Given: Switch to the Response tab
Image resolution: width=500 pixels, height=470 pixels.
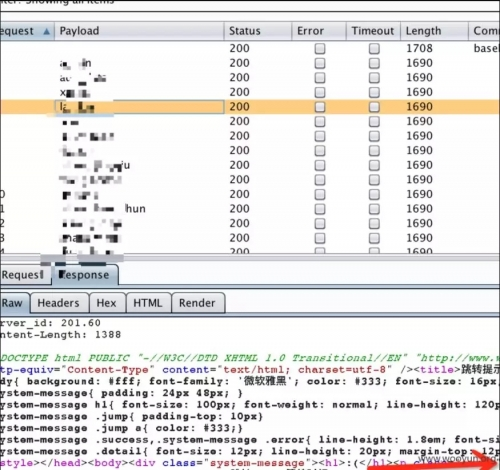Looking at the screenshot, I should click(x=85, y=275).
